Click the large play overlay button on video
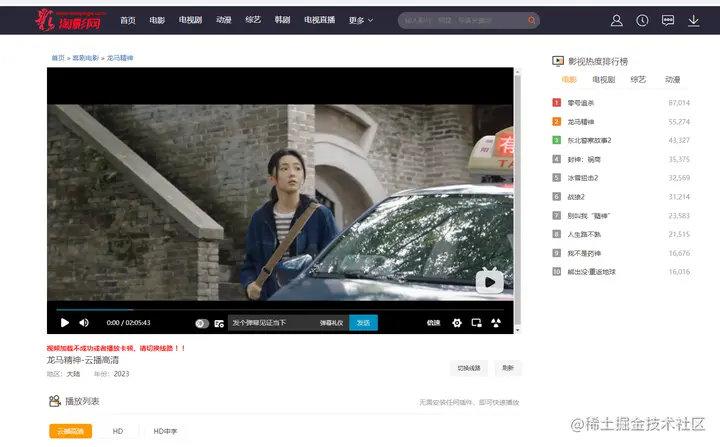The width and height of the screenshot is (720, 447). [x=489, y=282]
